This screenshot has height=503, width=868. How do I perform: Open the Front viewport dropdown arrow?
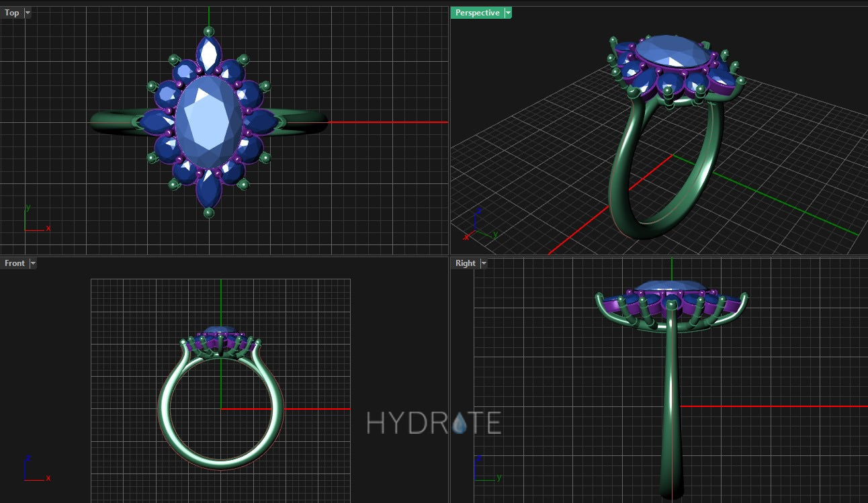[33, 263]
